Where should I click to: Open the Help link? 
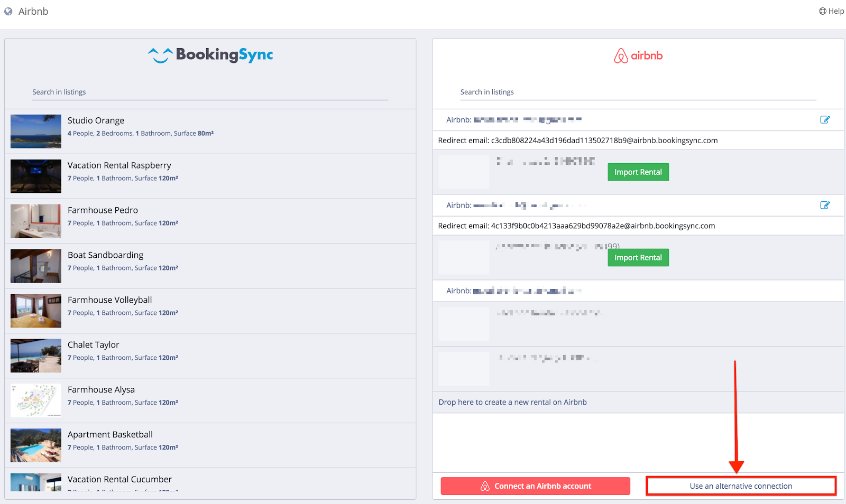coord(831,11)
